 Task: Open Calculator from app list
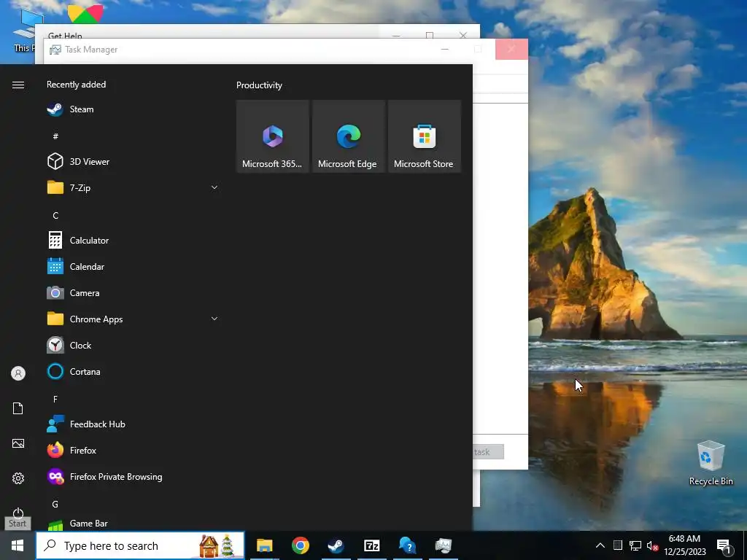pos(133,241)
